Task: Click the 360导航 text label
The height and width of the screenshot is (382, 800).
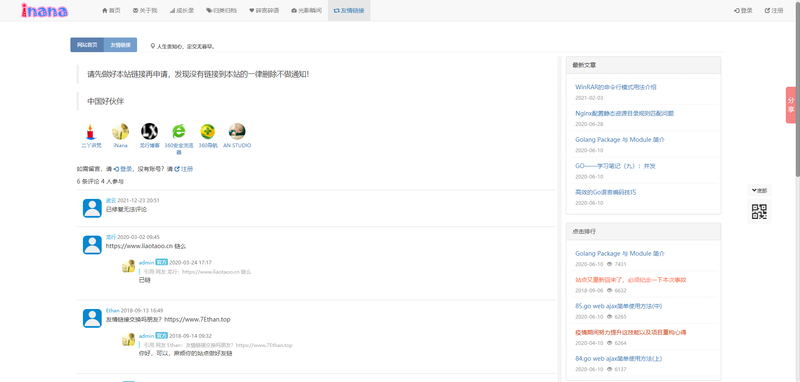Action: 208,145
